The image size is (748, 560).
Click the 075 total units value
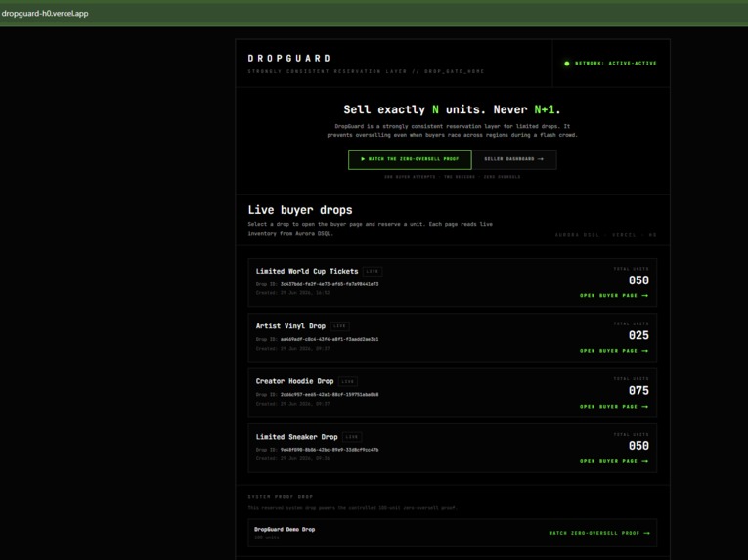click(x=638, y=391)
